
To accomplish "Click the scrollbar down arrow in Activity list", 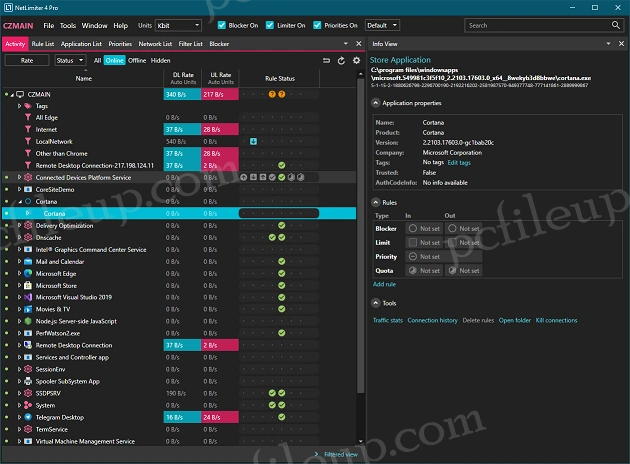I will point(360,441).
